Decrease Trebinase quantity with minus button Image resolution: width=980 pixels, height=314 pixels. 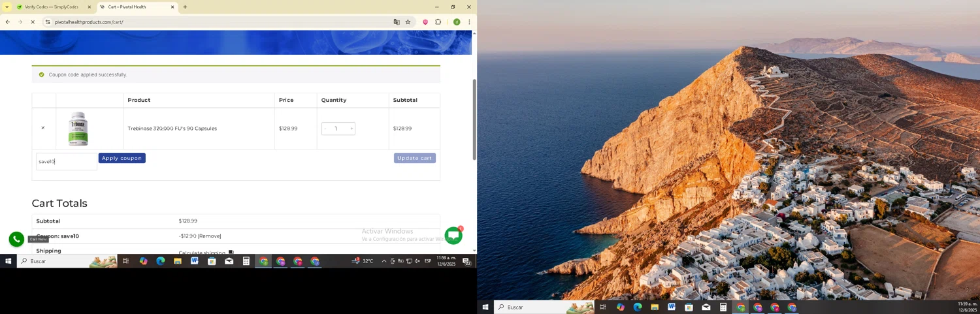(325, 129)
